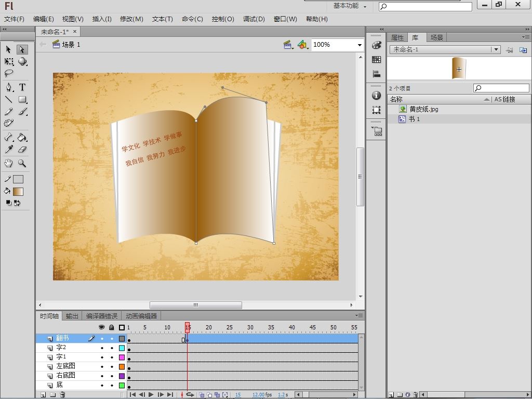The width and height of the screenshot is (532, 399).
Task: Switch to the 属性 panel tab
Action: pyautogui.click(x=397, y=37)
